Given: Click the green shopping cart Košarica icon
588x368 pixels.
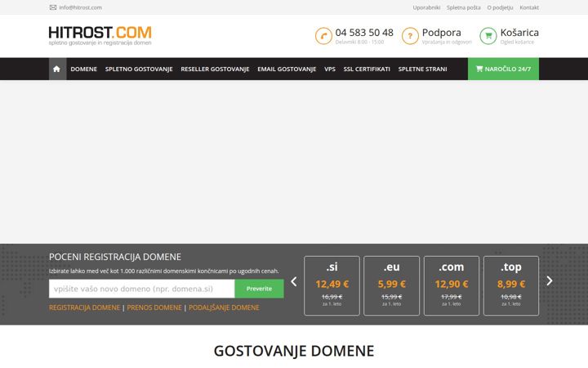Looking at the screenshot, I should (x=488, y=36).
